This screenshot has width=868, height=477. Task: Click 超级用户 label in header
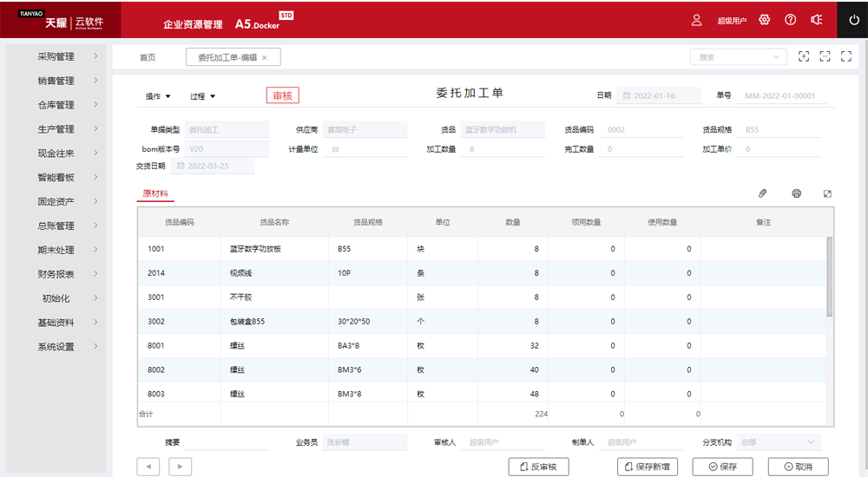732,21
